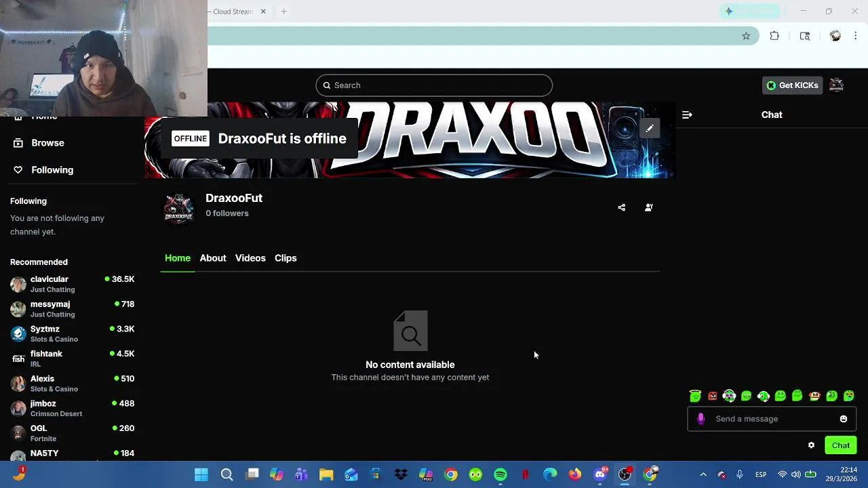This screenshot has height=488, width=868.
Task: Open the profile avatar menu top right
Action: coord(836,85)
